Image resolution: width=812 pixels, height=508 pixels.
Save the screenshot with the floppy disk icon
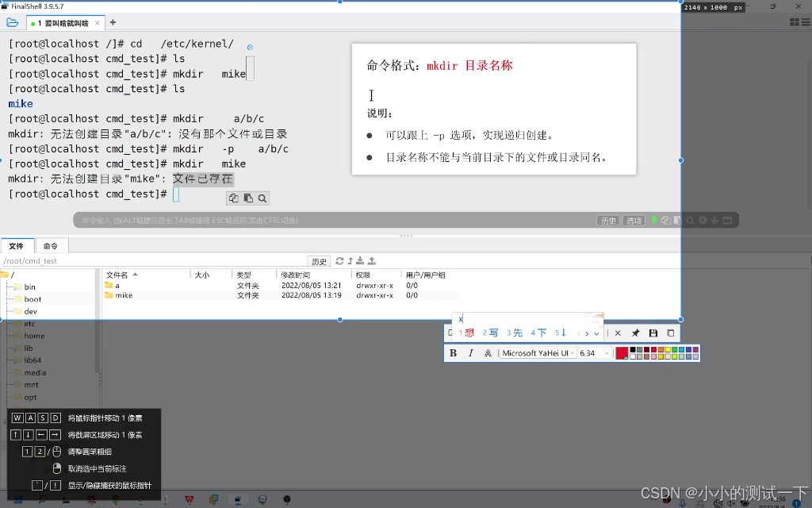(x=653, y=333)
